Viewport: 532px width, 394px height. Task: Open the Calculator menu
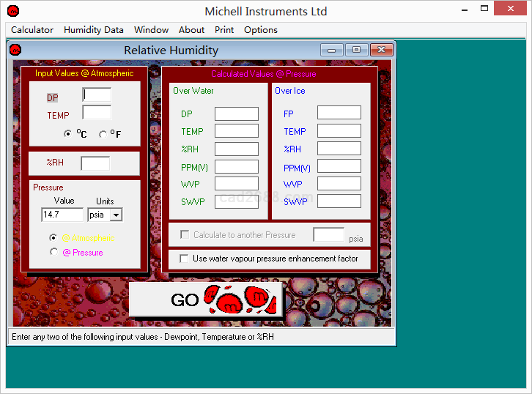tap(32, 30)
